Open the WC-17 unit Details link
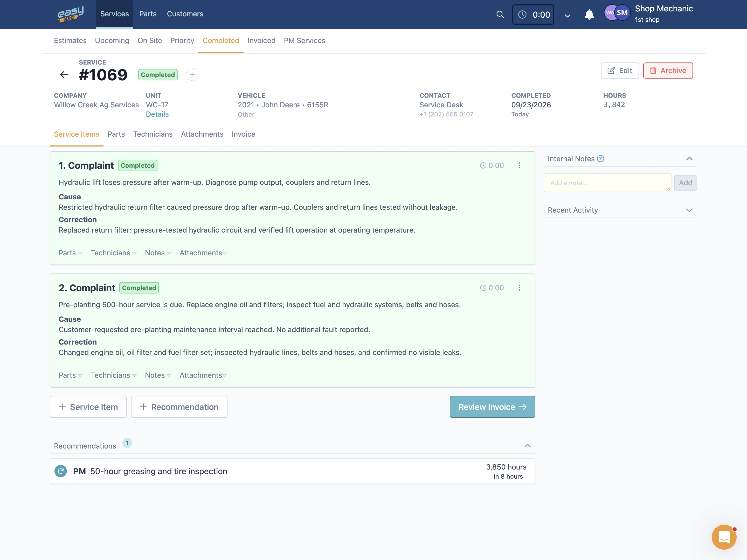This screenshot has width=747, height=560. click(x=157, y=114)
